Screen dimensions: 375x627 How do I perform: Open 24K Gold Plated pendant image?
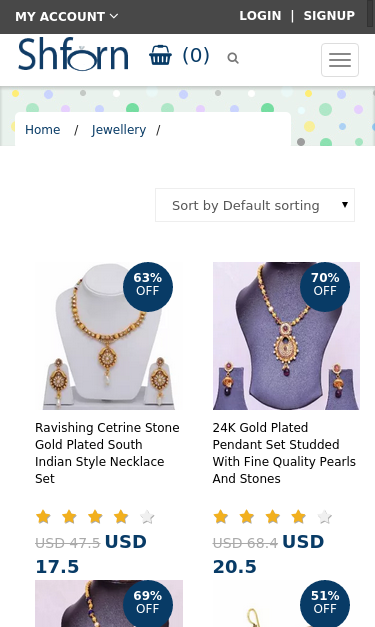pos(286,336)
